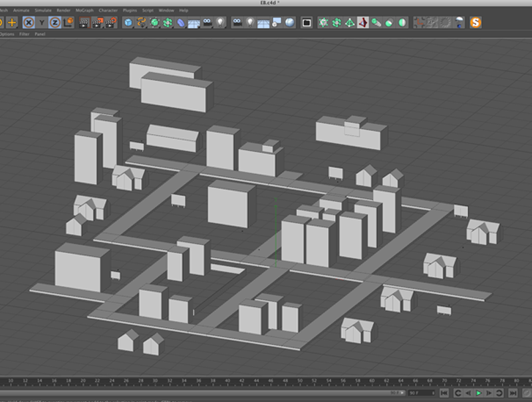Click frame 60 on the timeline ruler
The width and height of the screenshot is (532, 402).
pyautogui.click(x=372, y=381)
